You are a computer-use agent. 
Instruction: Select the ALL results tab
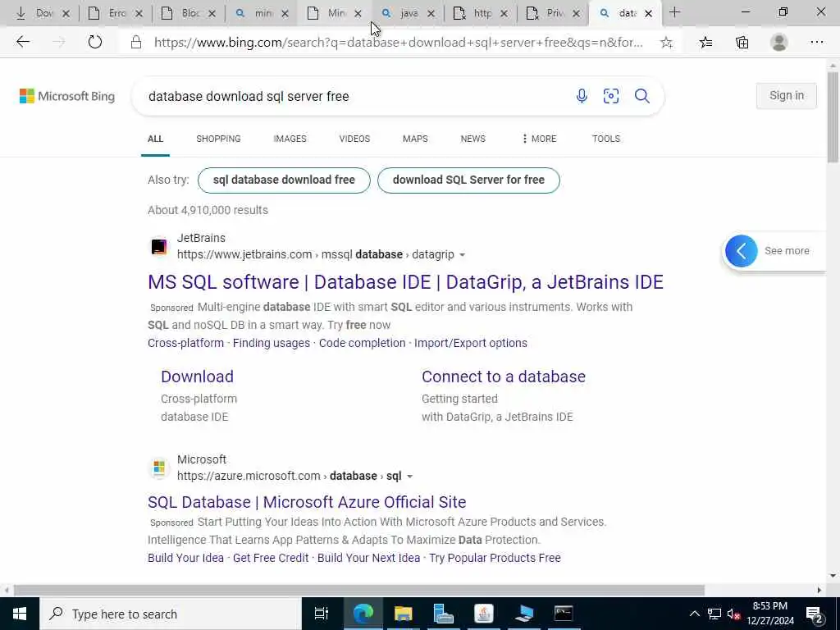pos(155,139)
